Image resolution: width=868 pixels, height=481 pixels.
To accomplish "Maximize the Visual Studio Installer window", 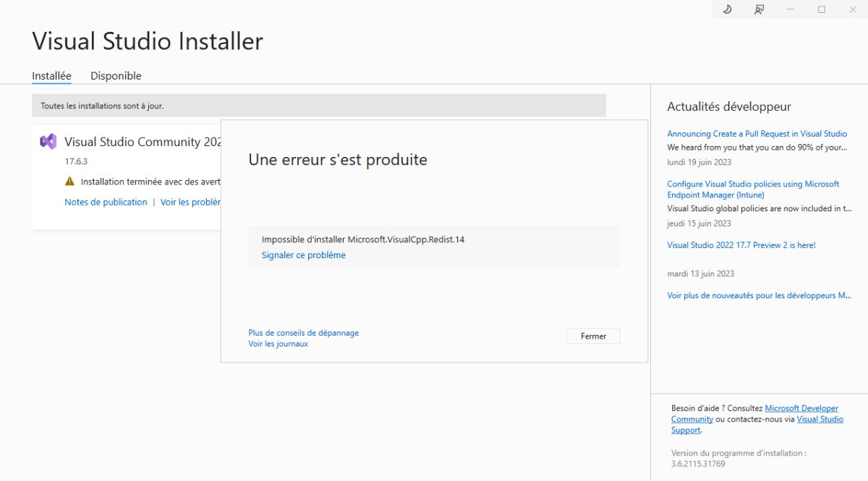I will (x=822, y=9).
